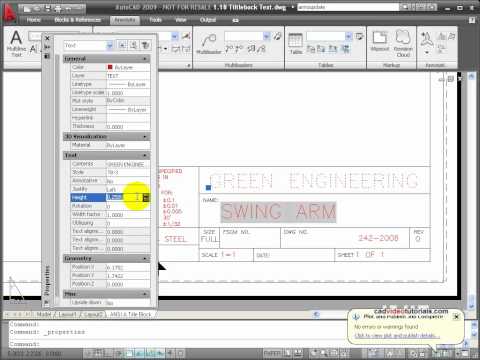480x360 pixels.
Task: Toggle the PAPER space button in status bar
Action: point(273,353)
